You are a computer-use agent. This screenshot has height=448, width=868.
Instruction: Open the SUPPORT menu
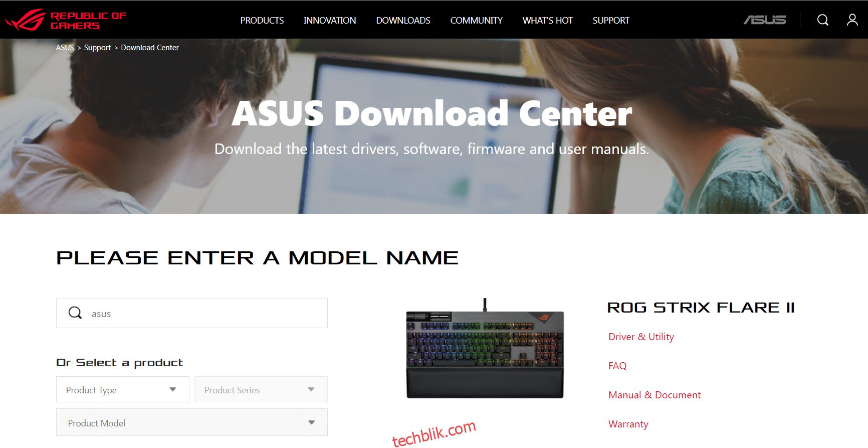tap(611, 21)
